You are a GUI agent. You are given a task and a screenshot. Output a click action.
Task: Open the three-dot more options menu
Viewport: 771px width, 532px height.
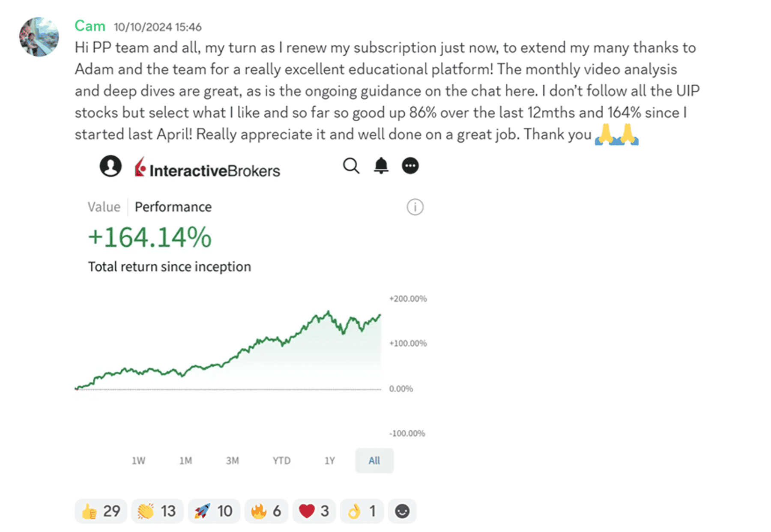tap(410, 166)
